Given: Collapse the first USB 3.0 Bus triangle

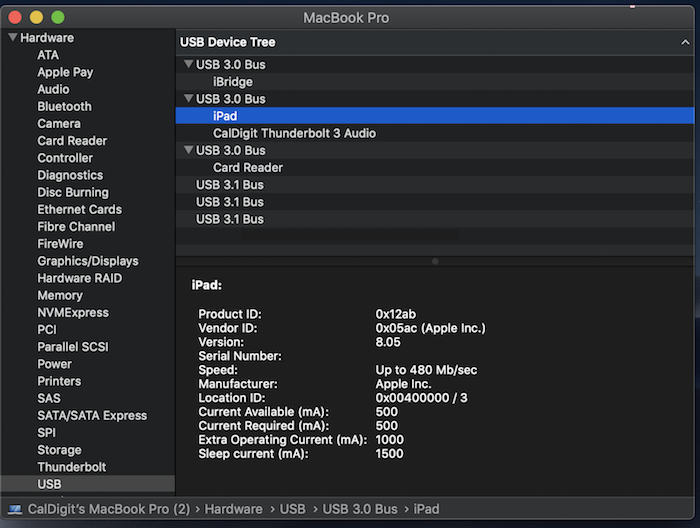Looking at the screenshot, I should 189,64.
